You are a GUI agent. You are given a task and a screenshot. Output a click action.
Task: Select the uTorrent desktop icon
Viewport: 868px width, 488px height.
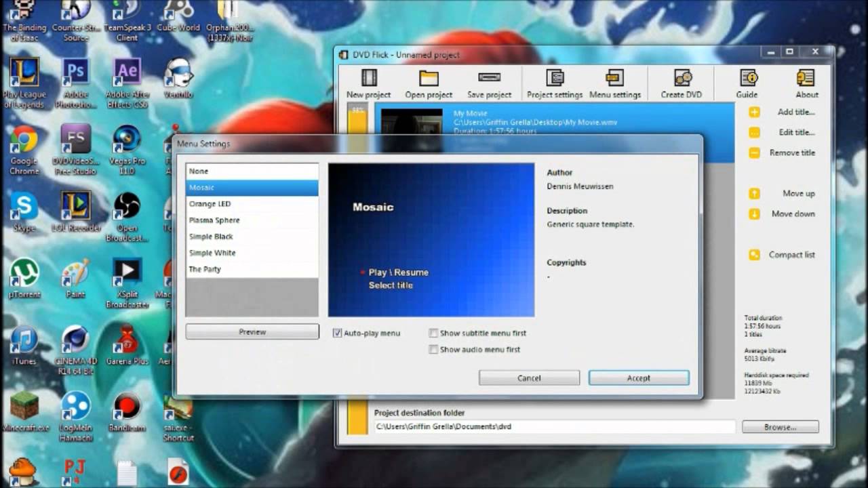24,279
